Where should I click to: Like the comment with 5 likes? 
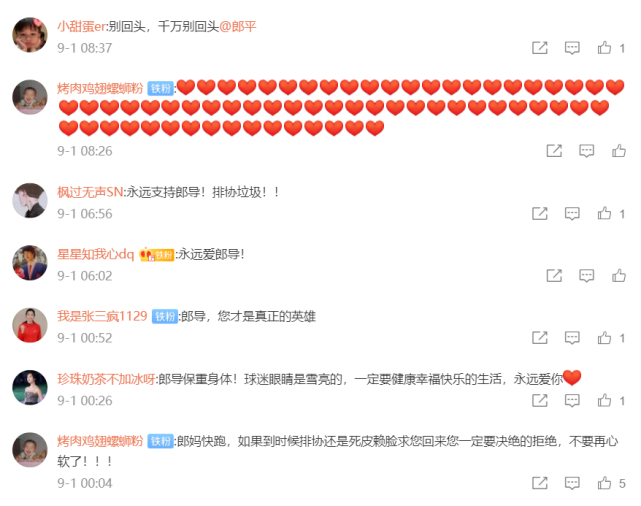click(x=604, y=483)
